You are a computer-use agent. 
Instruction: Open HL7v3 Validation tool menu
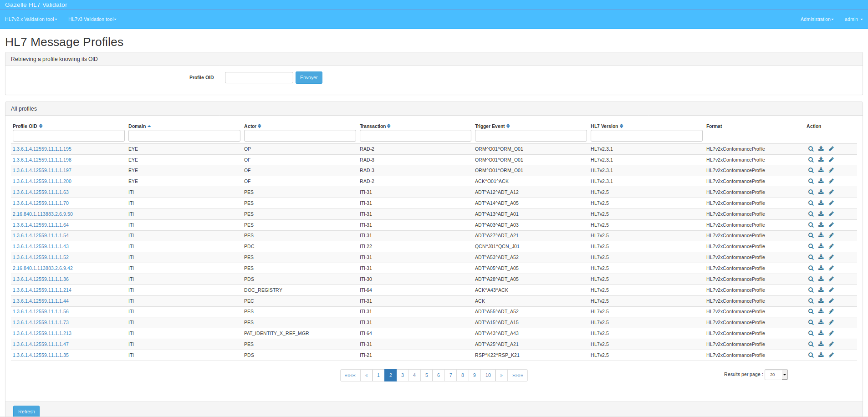tap(92, 19)
